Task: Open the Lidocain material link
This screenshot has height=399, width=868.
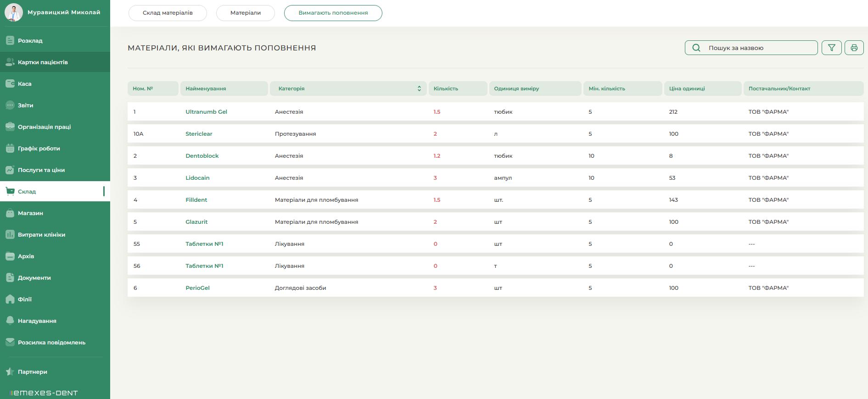Action: pyautogui.click(x=197, y=177)
